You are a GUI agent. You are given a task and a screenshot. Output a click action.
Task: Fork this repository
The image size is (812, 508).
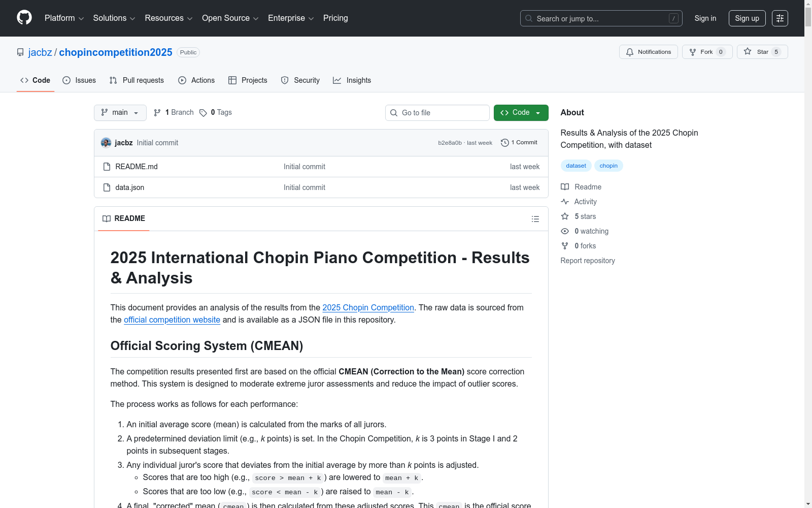pyautogui.click(x=707, y=52)
